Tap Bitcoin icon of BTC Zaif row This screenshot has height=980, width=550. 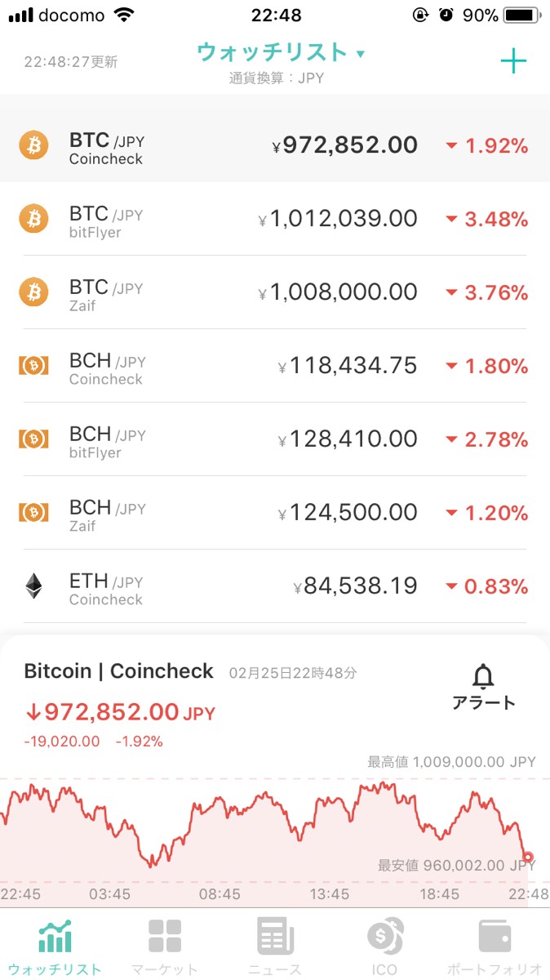pyautogui.click(x=33, y=292)
